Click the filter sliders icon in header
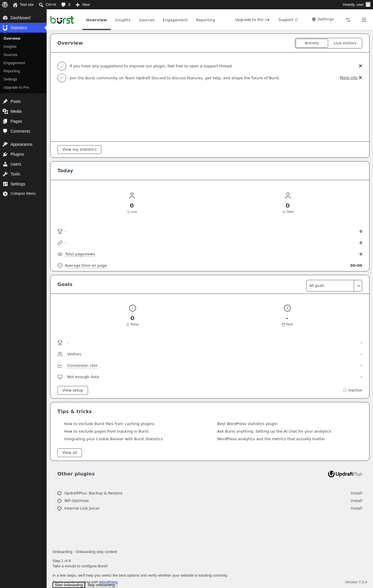The height and width of the screenshot is (588, 373). point(348,20)
